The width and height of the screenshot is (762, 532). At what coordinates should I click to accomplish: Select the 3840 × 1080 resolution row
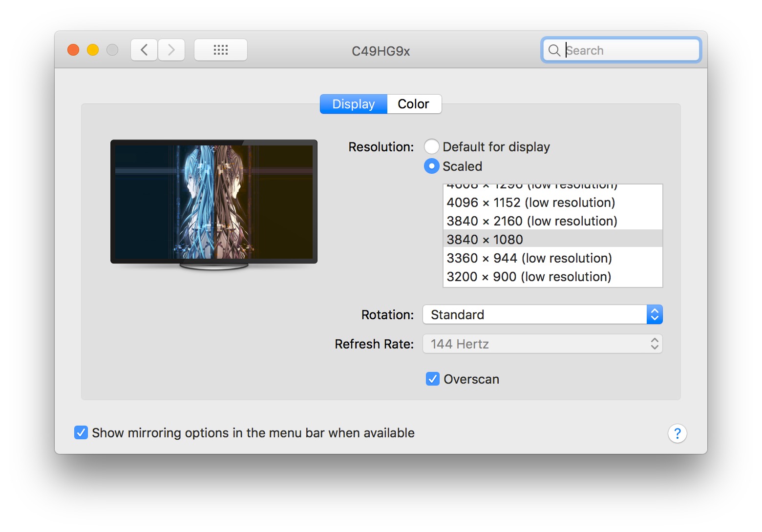552,239
